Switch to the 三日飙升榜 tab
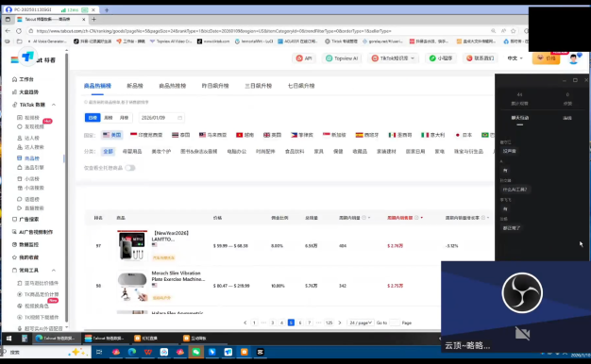This screenshot has width=591, height=364. click(258, 86)
